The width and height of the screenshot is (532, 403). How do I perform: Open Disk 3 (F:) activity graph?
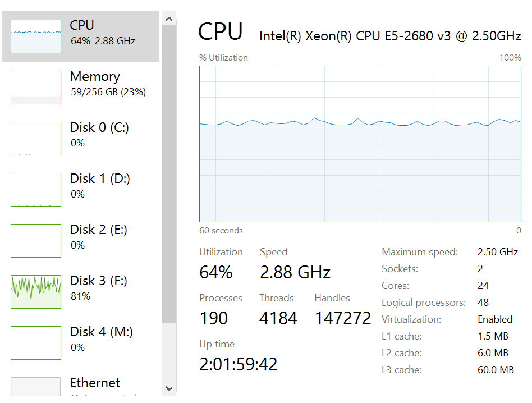click(36, 292)
